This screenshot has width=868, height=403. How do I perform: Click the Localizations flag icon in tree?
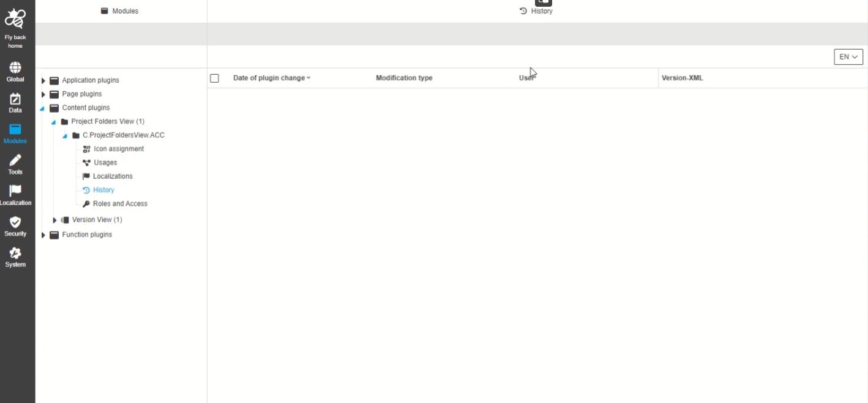point(86,176)
